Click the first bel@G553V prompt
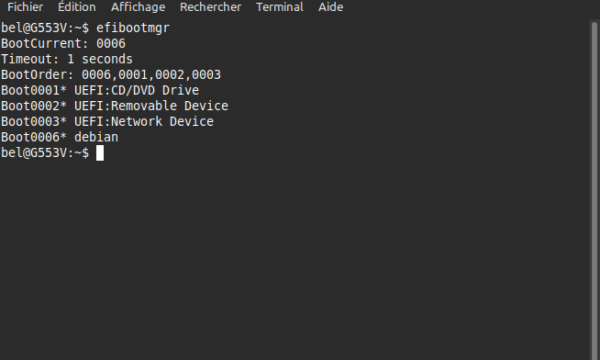600x360 pixels. pyautogui.click(x=45, y=28)
